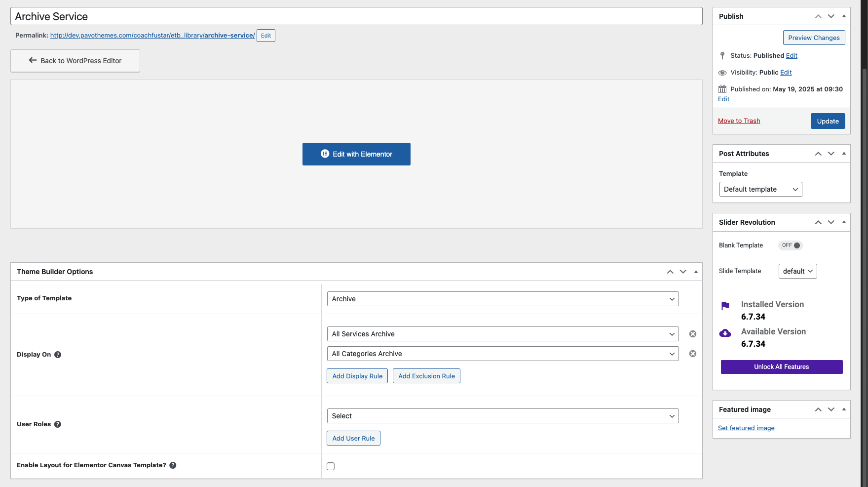
Task: Move Slider Revolution panel up with arrow
Action: coord(818,222)
